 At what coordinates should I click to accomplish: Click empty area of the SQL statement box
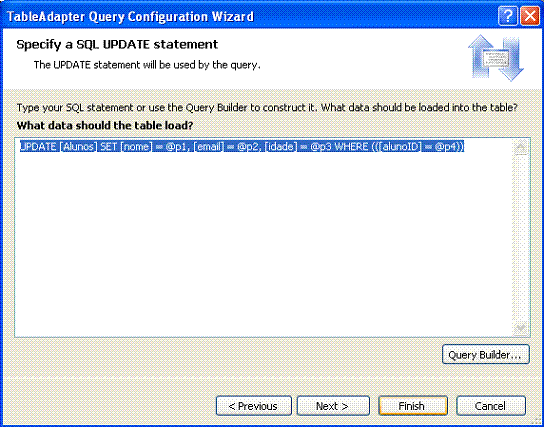tap(264, 243)
